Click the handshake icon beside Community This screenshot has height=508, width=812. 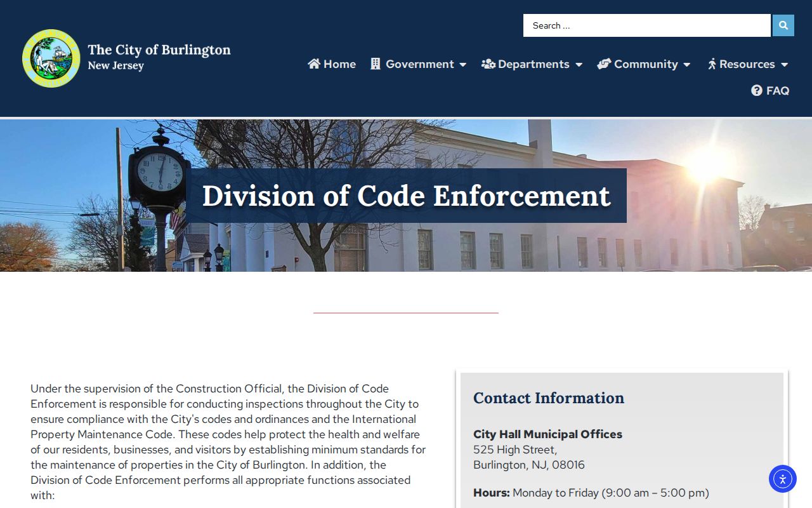pos(604,64)
